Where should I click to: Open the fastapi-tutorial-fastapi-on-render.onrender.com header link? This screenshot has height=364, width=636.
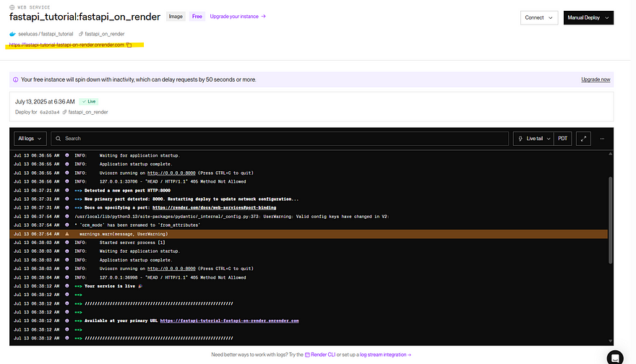click(66, 45)
